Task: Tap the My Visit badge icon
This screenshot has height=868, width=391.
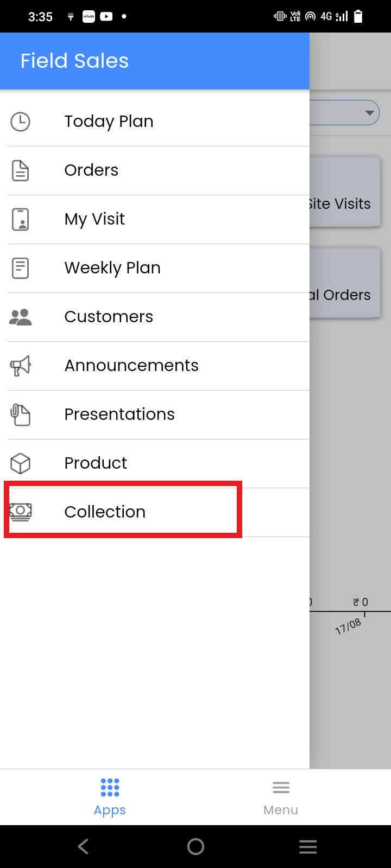Action: pyautogui.click(x=21, y=219)
